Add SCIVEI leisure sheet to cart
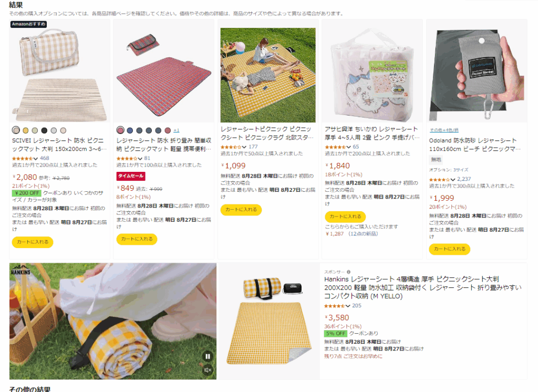The height and width of the screenshot is (392, 538). coord(33,242)
